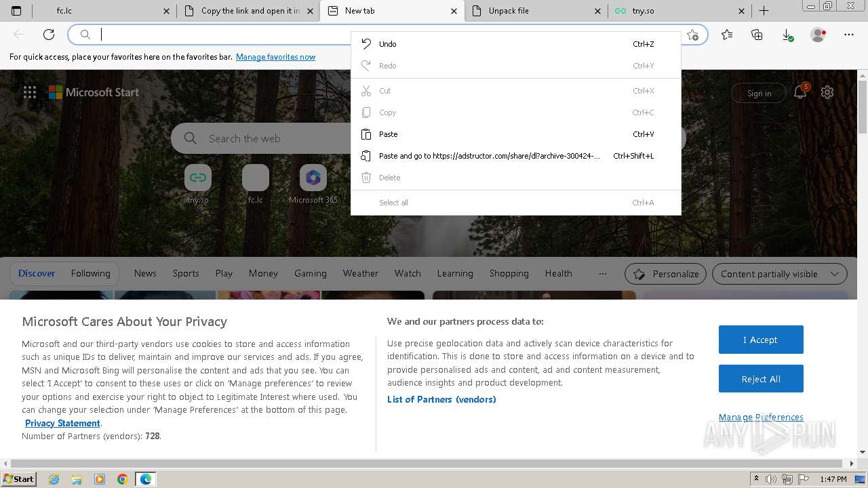Choose Undo in context menu
Image resolution: width=868 pixels, height=488 pixels.
516,44
